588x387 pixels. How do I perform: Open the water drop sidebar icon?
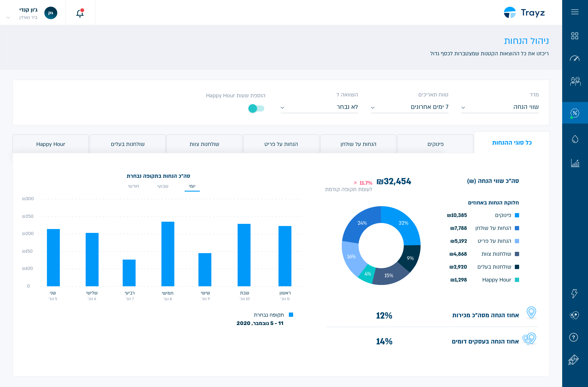pos(575,139)
